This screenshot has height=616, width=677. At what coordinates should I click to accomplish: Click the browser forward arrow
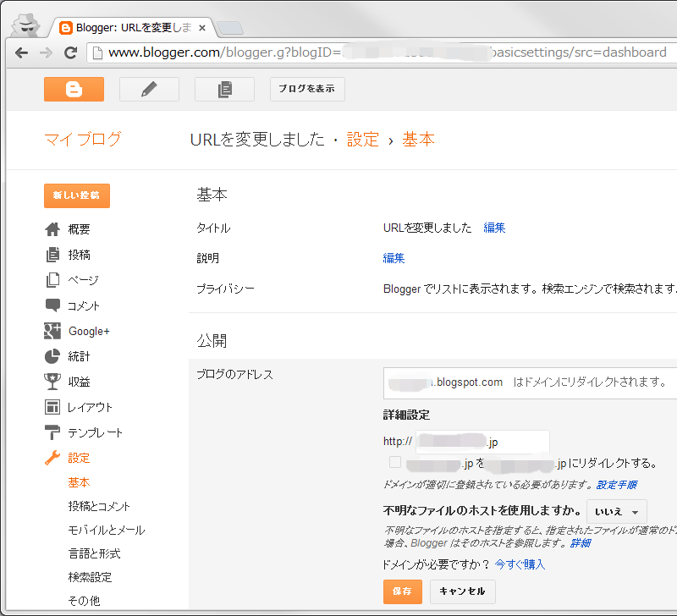pos(46,53)
